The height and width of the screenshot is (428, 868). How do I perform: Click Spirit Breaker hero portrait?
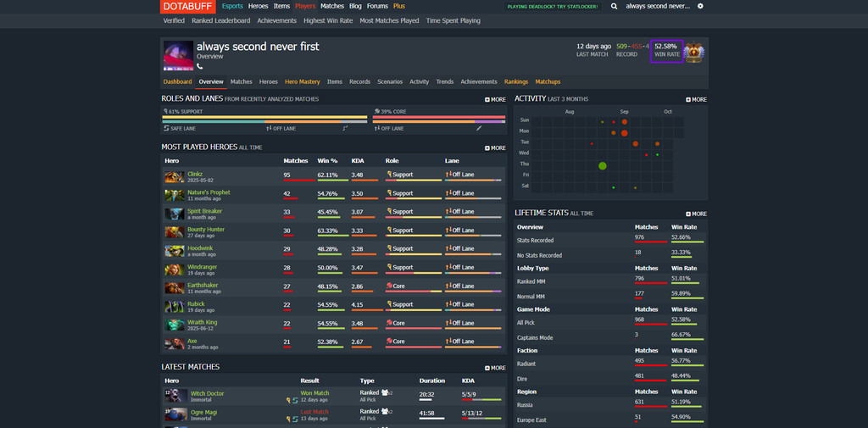(175, 214)
